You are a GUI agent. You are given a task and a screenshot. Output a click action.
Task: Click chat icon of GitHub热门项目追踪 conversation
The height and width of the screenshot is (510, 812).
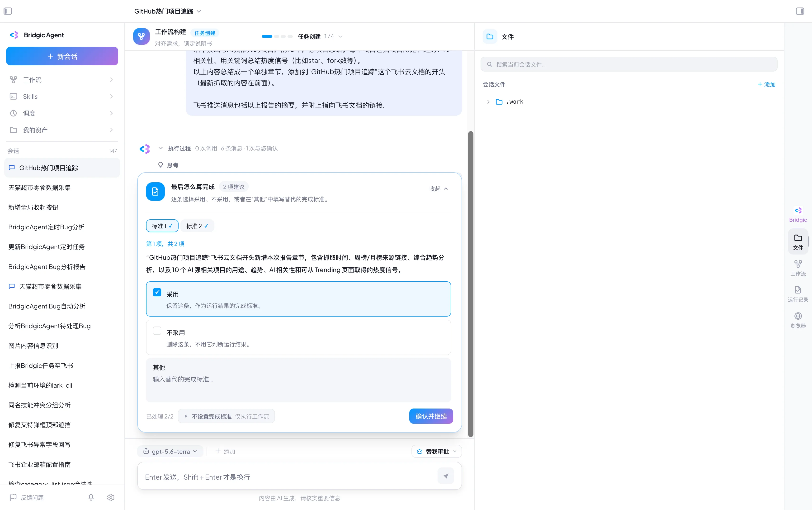tap(12, 168)
